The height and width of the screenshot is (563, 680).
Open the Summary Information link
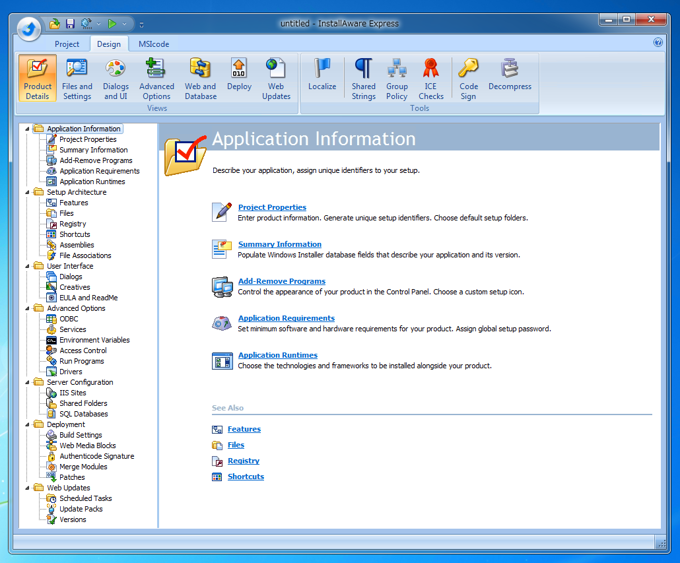(280, 244)
